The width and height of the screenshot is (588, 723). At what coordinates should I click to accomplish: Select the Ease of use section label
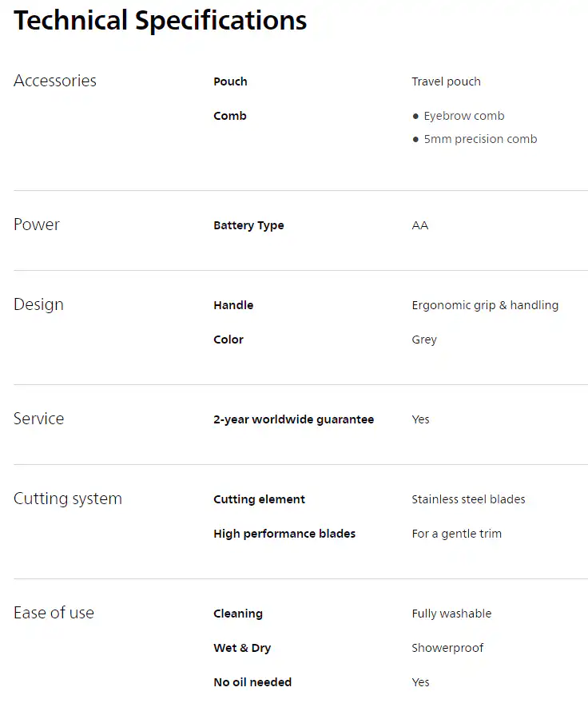(54, 613)
